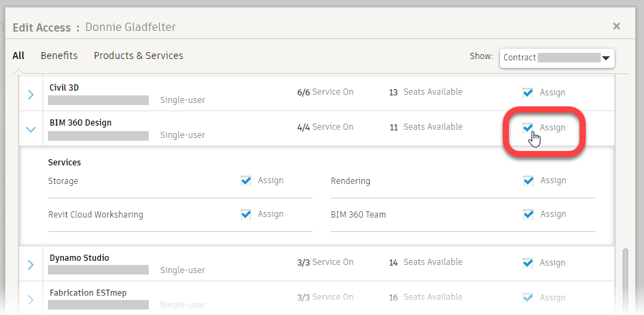Open the Benefits tab
This screenshot has height=315, width=644.
59,56
